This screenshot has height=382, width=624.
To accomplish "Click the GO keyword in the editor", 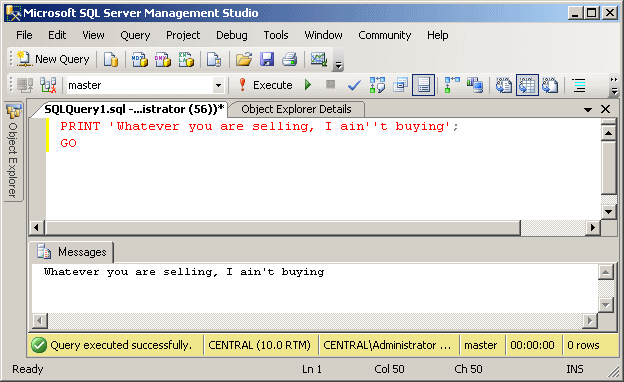I will pos(68,143).
